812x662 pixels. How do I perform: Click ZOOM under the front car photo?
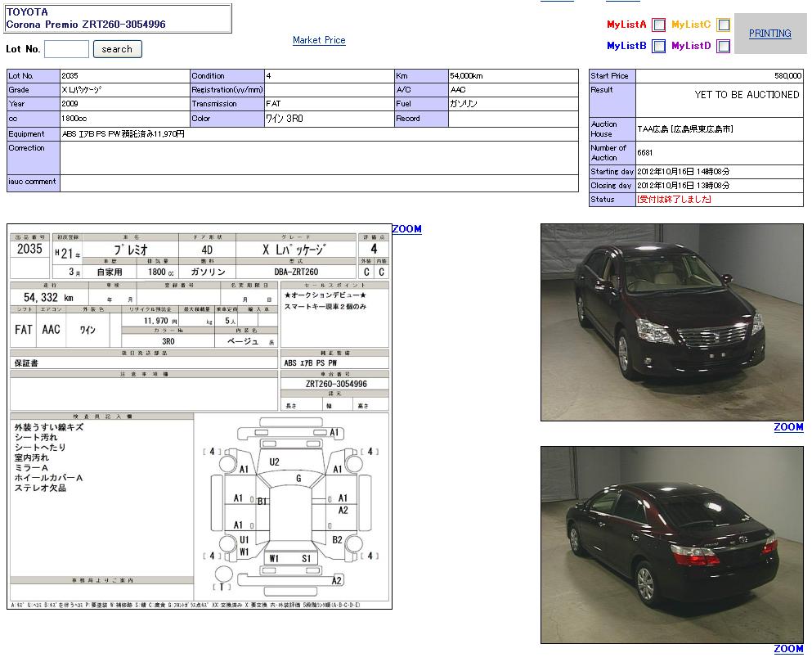click(x=788, y=427)
